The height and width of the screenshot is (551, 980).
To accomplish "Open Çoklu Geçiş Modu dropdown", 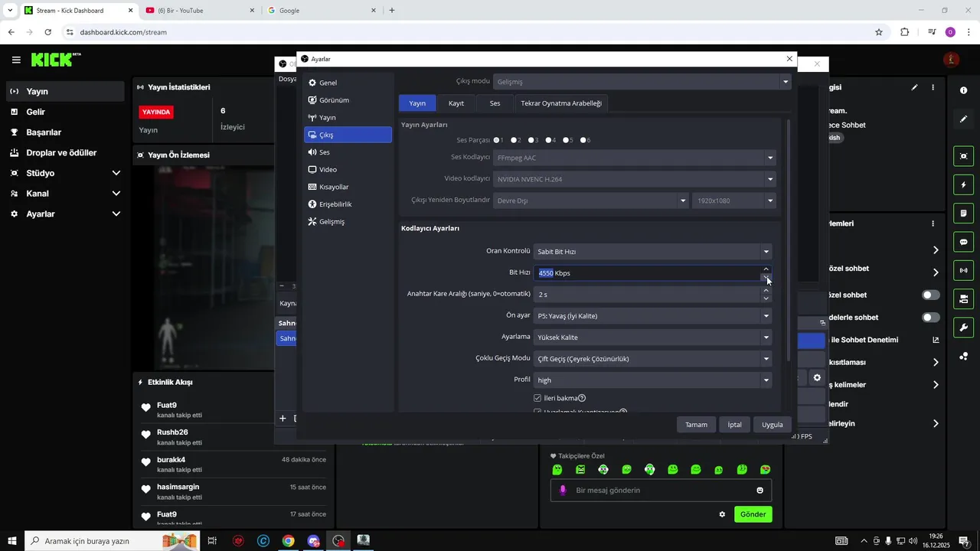I will point(652,358).
